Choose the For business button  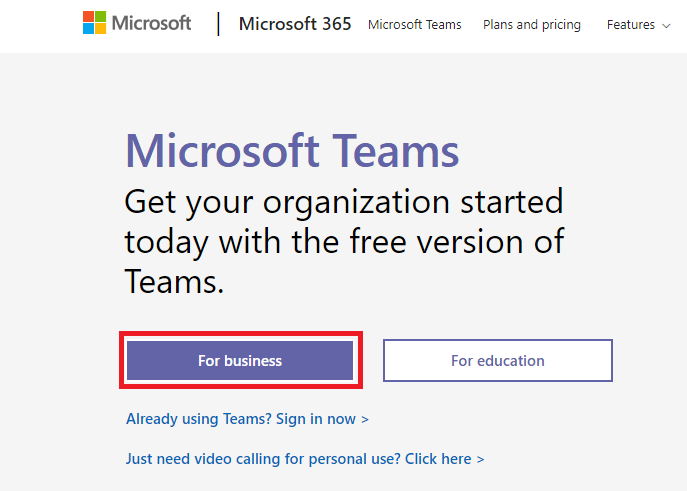click(x=240, y=361)
